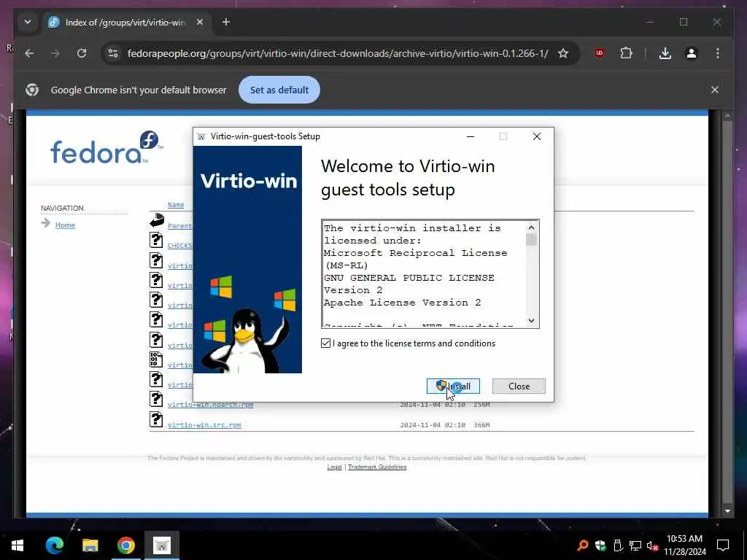Bookmark this page with the star icon
The height and width of the screenshot is (560, 747).
tap(563, 53)
